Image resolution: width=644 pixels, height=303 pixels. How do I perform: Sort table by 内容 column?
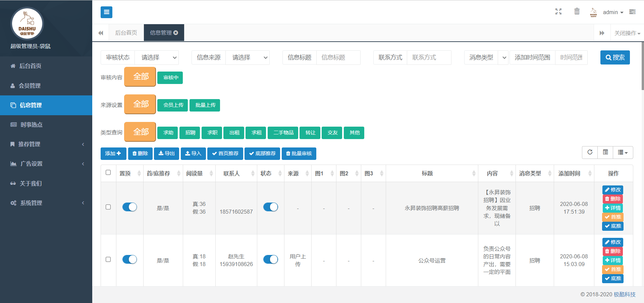coord(497,173)
